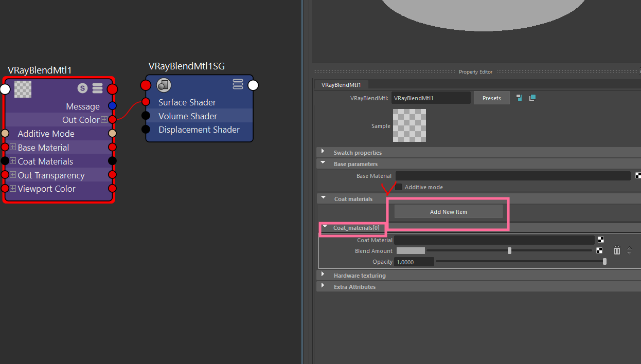Click the go-to-input-connection icon beside Presets
Screen dimensions: 641x364
[x=519, y=98]
